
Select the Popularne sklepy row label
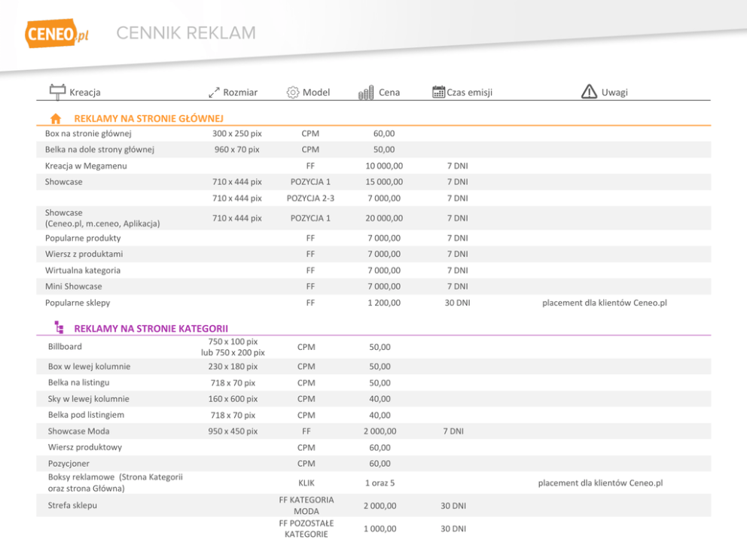(78, 303)
